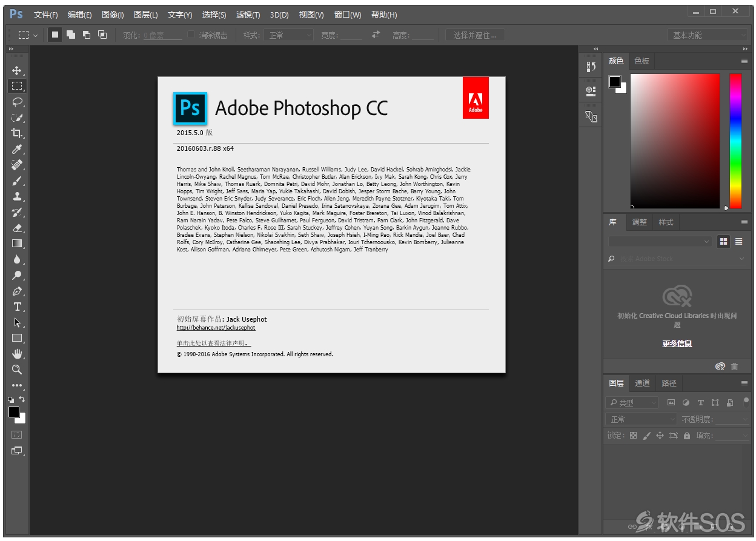Choose Intersect with Selection mode
This screenshot has width=756, height=541.
pyautogui.click(x=102, y=35)
